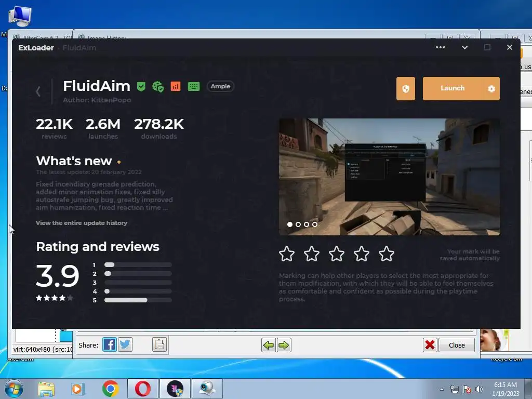This screenshot has width=532, height=399.
Task: Switch to AlterCam webcam taskbar icon
Action: click(207, 389)
